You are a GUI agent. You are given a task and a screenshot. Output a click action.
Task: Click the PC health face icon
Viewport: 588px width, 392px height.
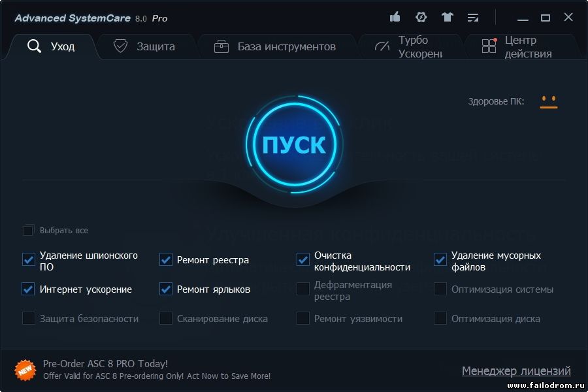(549, 102)
